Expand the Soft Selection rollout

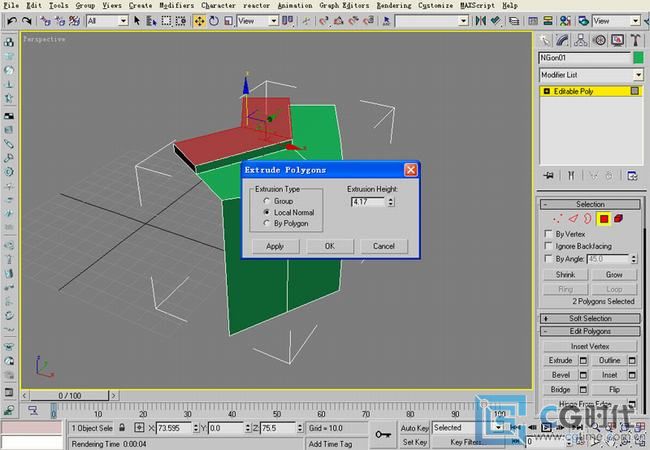pyautogui.click(x=590, y=318)
